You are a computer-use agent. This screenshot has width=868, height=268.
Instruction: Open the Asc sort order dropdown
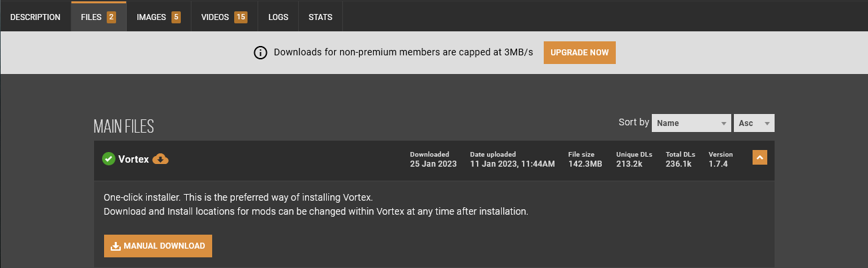(755, 123)
